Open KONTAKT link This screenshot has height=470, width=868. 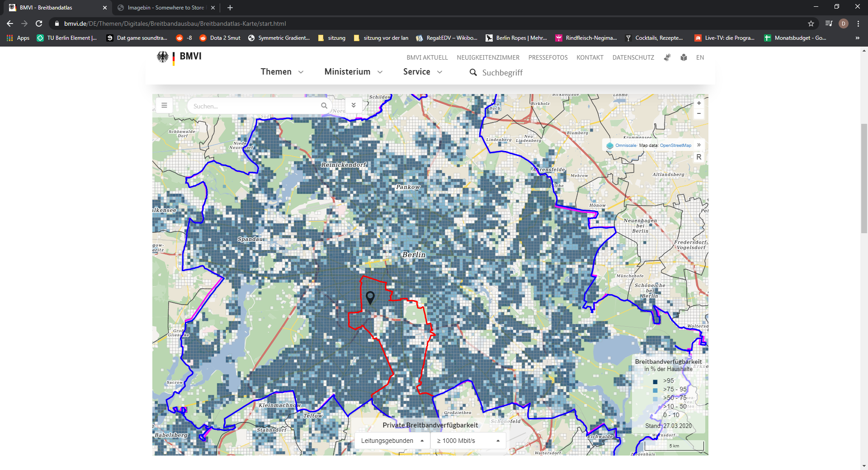point(590,57)
